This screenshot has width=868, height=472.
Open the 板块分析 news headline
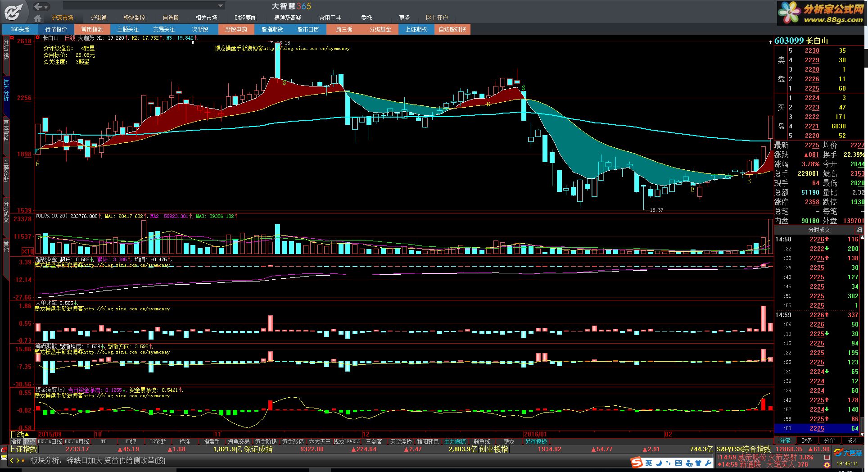tap(98, 460)
